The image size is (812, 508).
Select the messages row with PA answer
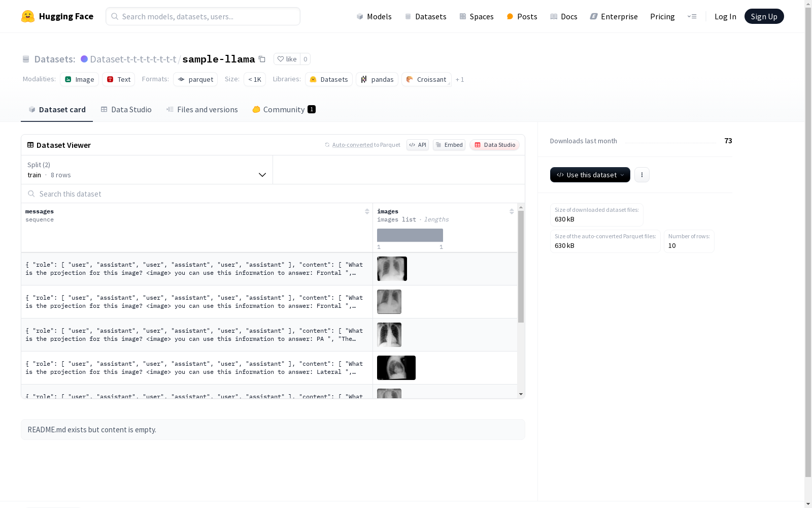point(197,335)
